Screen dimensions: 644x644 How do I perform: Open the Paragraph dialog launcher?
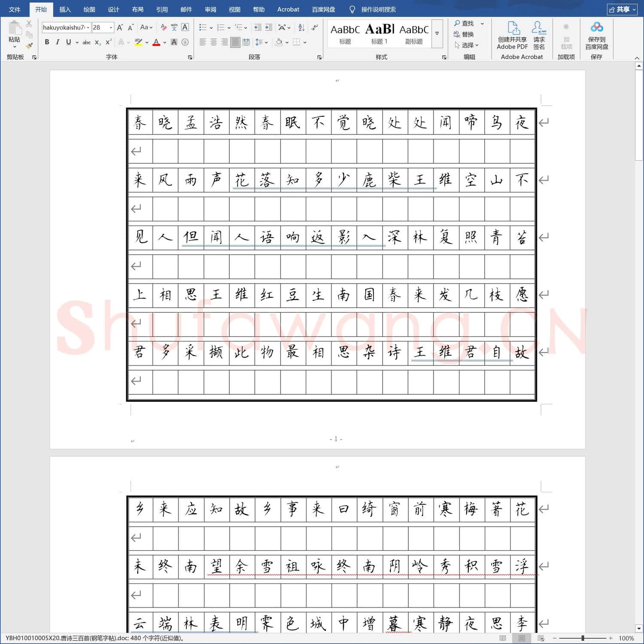tap(319, 57)
